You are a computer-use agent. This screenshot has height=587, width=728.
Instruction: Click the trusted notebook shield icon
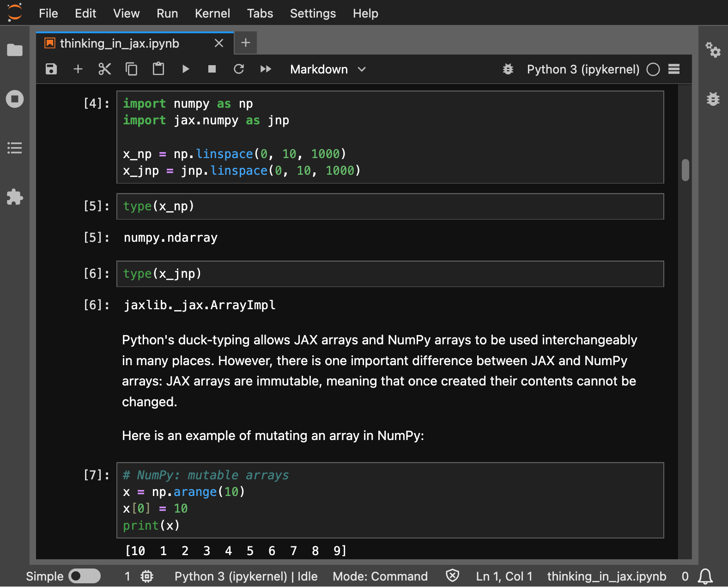[453, 576]
